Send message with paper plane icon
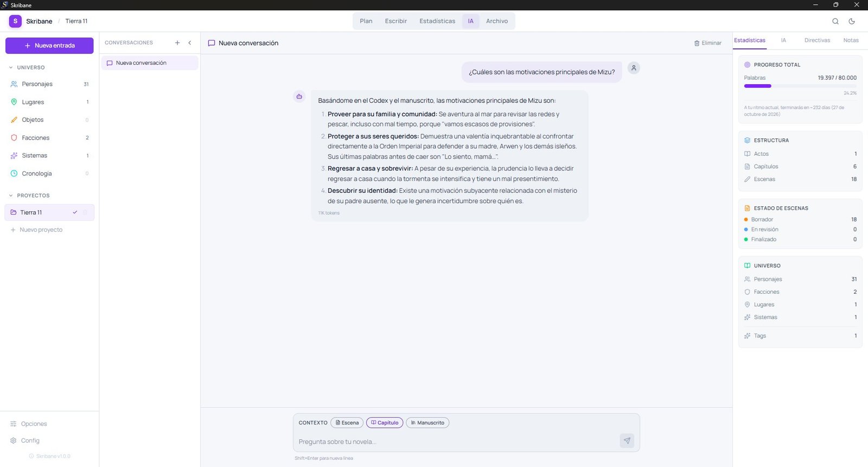The image size is (868, 467). point(627,440)
